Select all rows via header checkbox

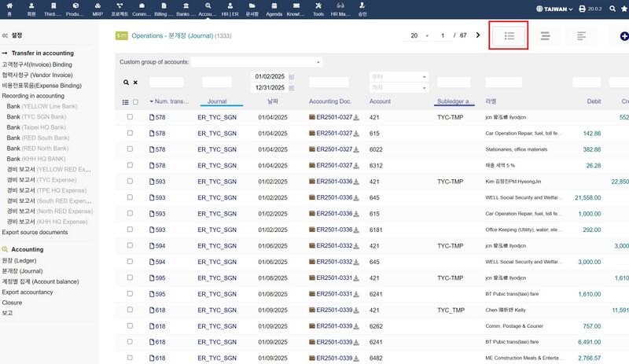coord(135,101)
